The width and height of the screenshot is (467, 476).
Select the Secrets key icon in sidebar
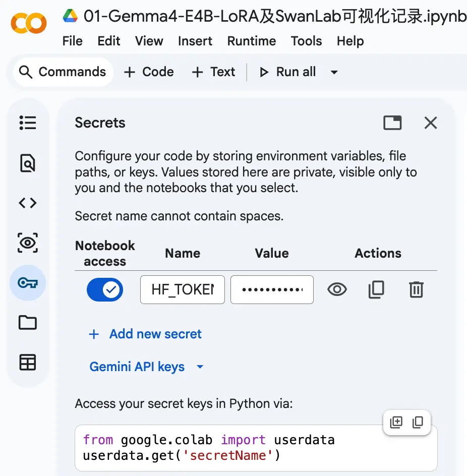pos(28,283)
